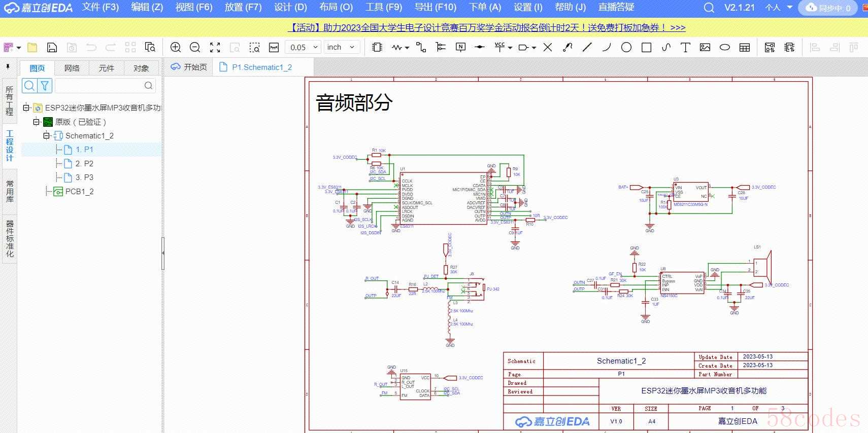Select page 2. P2 in project tree
The width and height of the screenshot is (868, 433).
(84, 163)
